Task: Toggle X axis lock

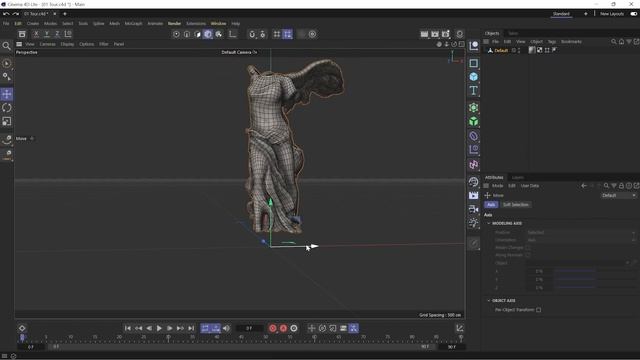Action: [36, 34]
